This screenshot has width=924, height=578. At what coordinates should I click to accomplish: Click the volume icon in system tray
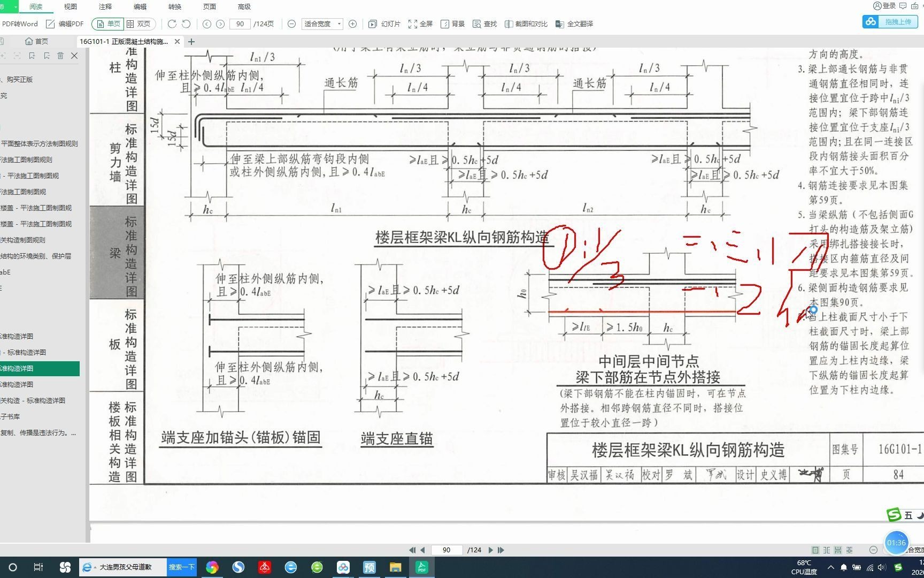[x=882, y=567]
